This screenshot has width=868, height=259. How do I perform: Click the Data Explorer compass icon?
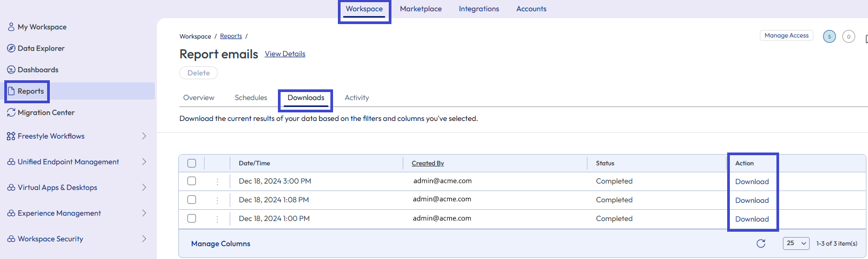[11, 48]
